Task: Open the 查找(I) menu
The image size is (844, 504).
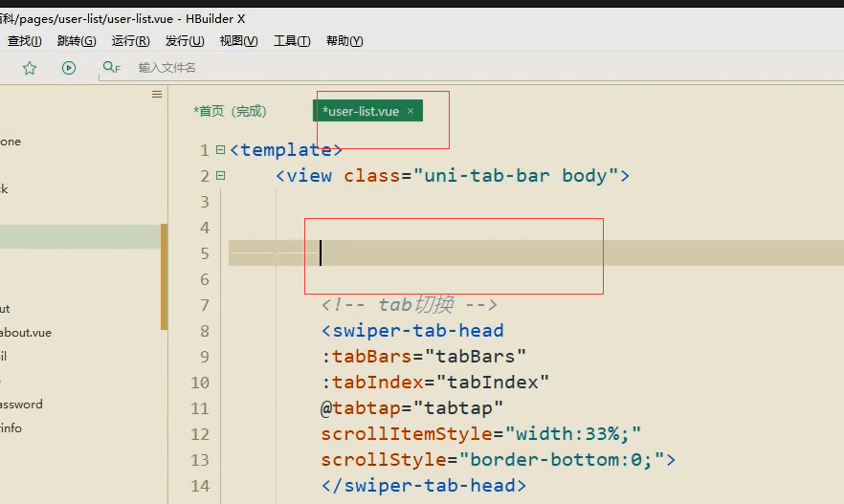Action: (24, 41)
